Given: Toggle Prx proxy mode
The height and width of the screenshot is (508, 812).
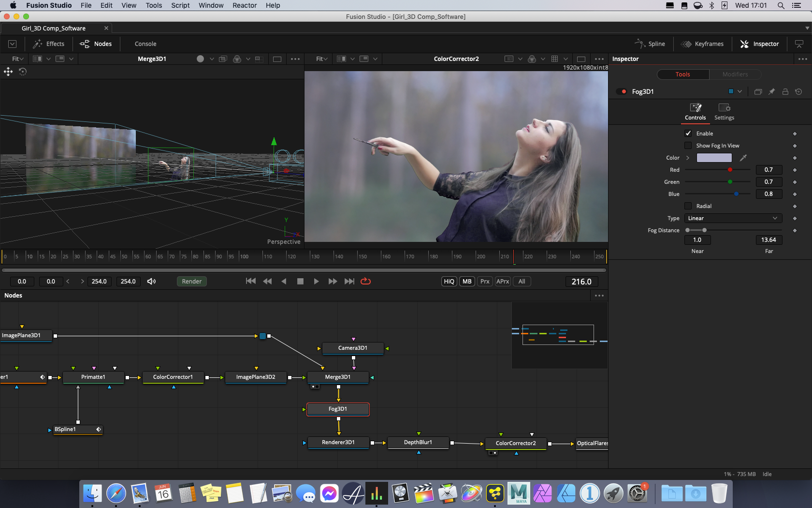Looking at the screenshot, I should 485,282.
